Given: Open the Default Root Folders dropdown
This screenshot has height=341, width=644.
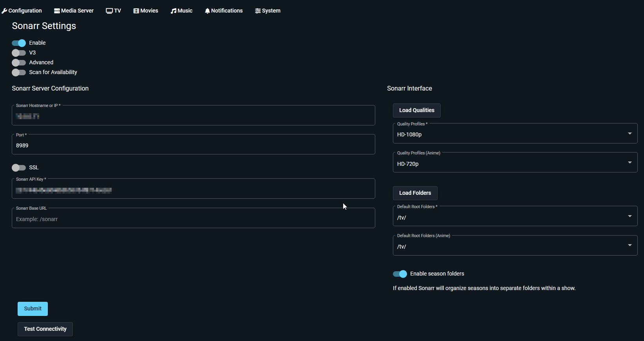Looking at the screenshot, I should (x=515, y=217).
